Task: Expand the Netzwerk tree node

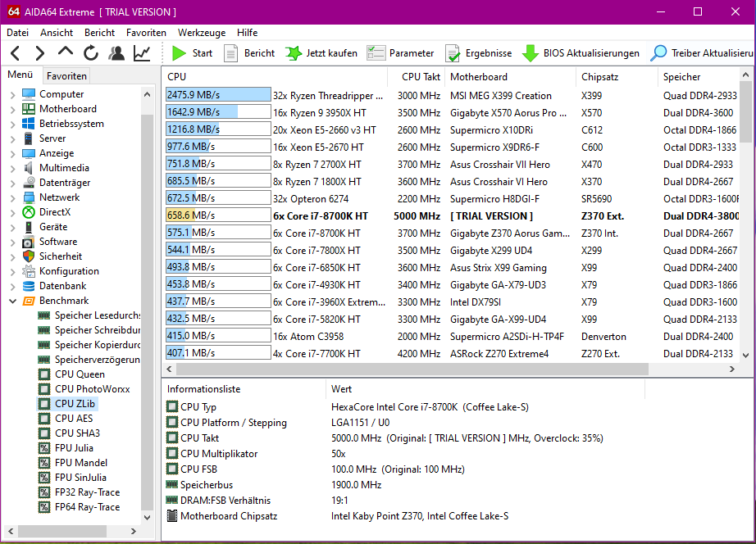Action: point(12,198)
